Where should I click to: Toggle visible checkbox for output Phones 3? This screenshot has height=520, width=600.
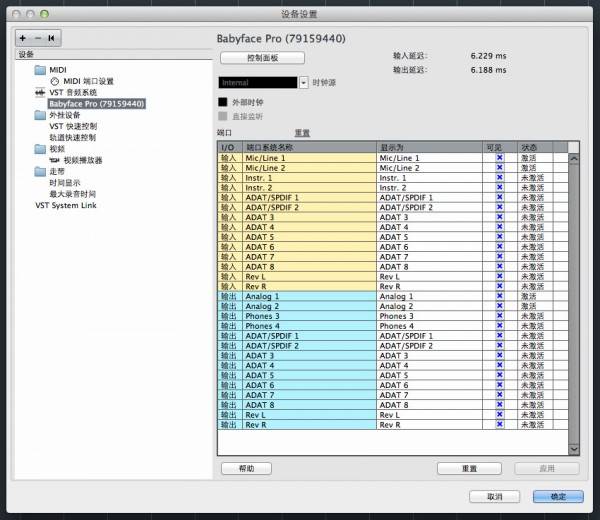pos(499,316)
